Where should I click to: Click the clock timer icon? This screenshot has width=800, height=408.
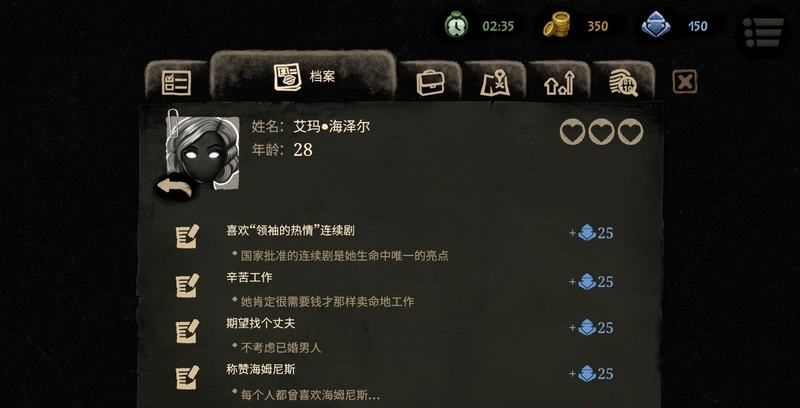[x=456, y=24]
